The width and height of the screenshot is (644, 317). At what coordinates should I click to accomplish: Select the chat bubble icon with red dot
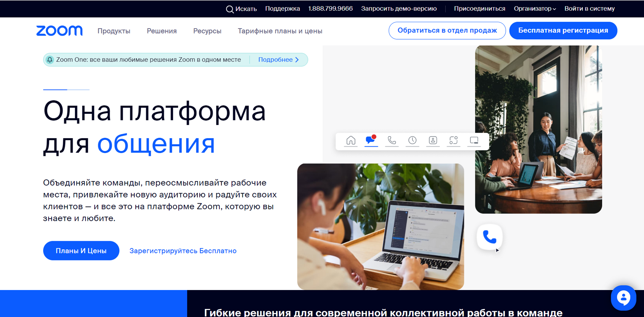(x=371, y=140)
